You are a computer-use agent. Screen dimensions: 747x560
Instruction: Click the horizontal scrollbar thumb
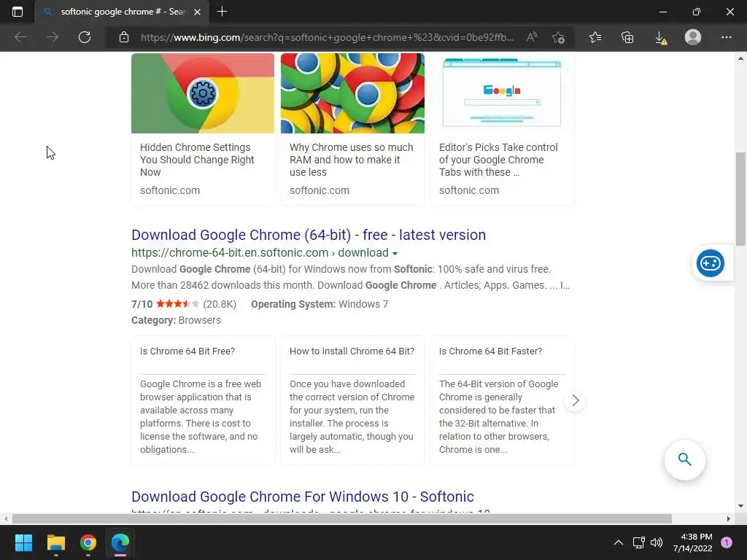(x=342, y=518)
